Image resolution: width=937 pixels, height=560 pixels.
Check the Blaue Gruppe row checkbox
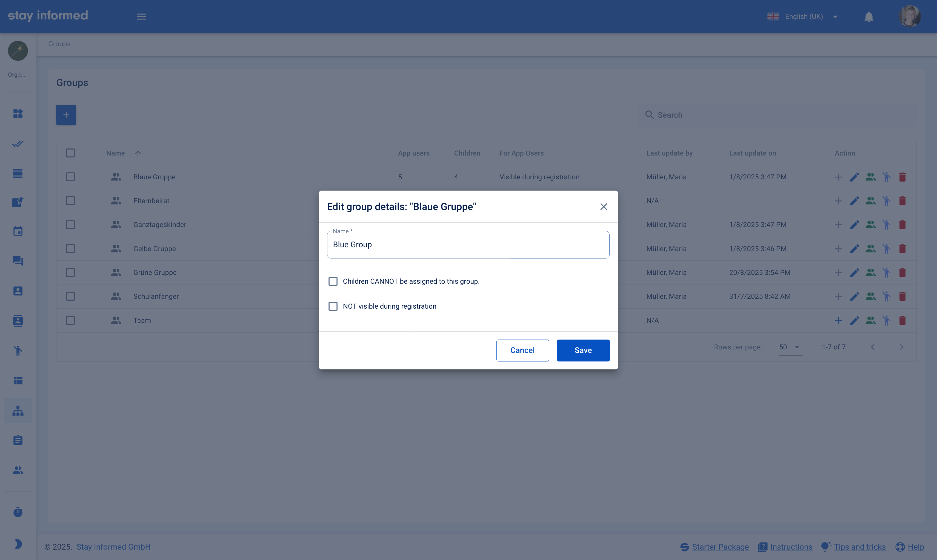pyautogui.click(x=70, y=177)
